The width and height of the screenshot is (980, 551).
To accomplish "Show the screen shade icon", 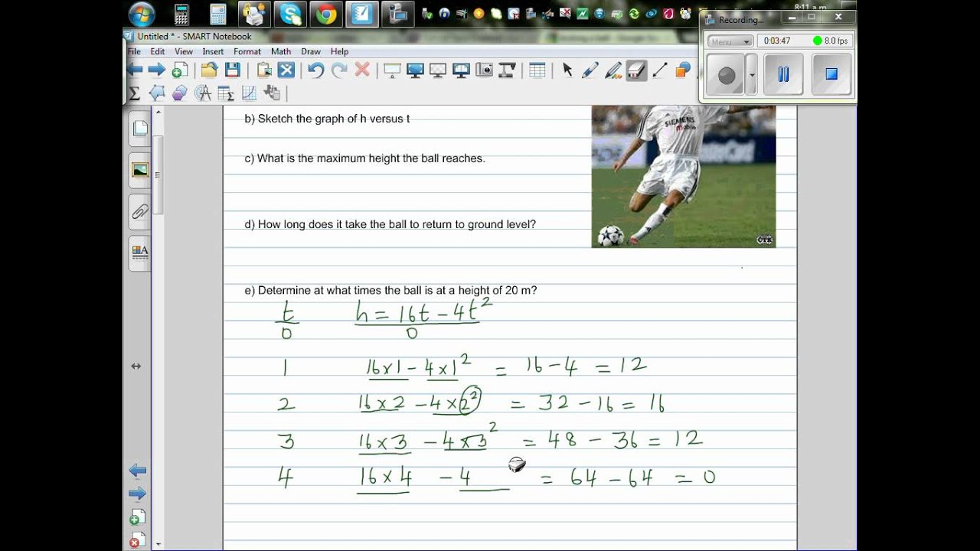I will pyautogui.click(x=392, y=70).
